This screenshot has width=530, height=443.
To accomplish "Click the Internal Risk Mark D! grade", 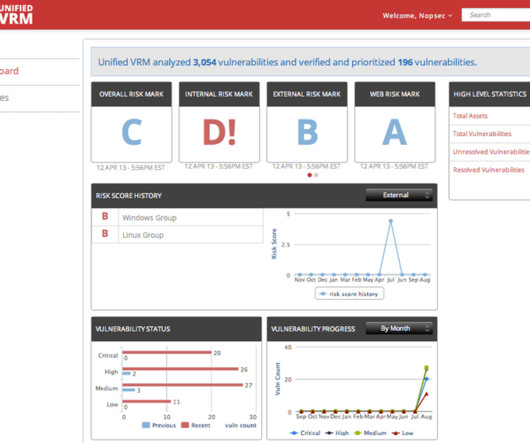I will [x=219, y=132].
